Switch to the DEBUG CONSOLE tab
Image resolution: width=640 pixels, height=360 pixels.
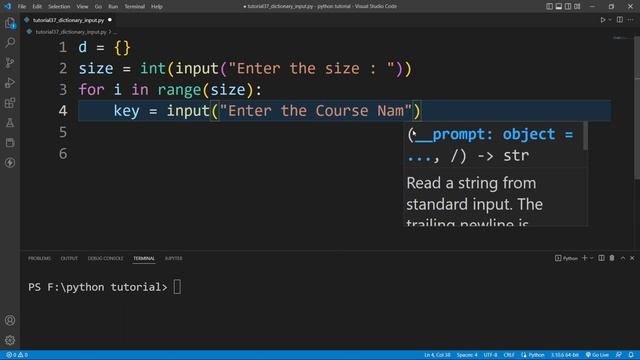pos(105,258)
